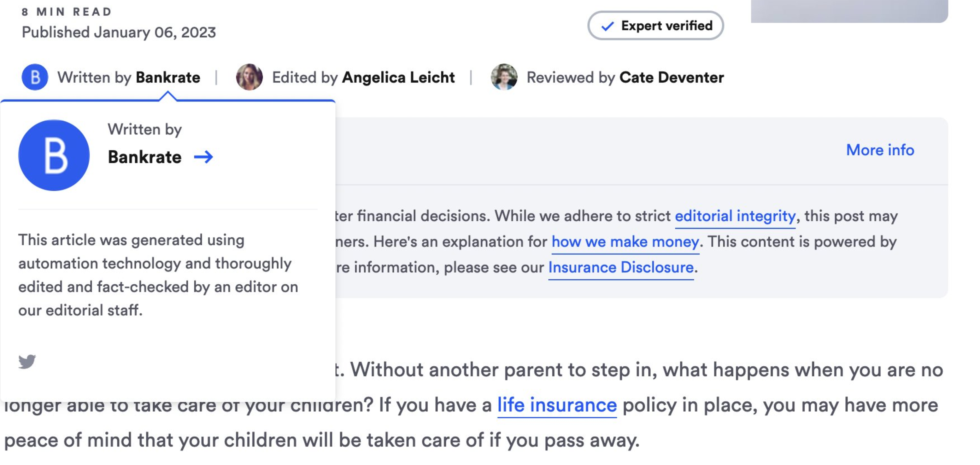Click the gray image at top right
The width and height of the screenshot is (980, 465).
pyautogui.click(x=849, y=11)
